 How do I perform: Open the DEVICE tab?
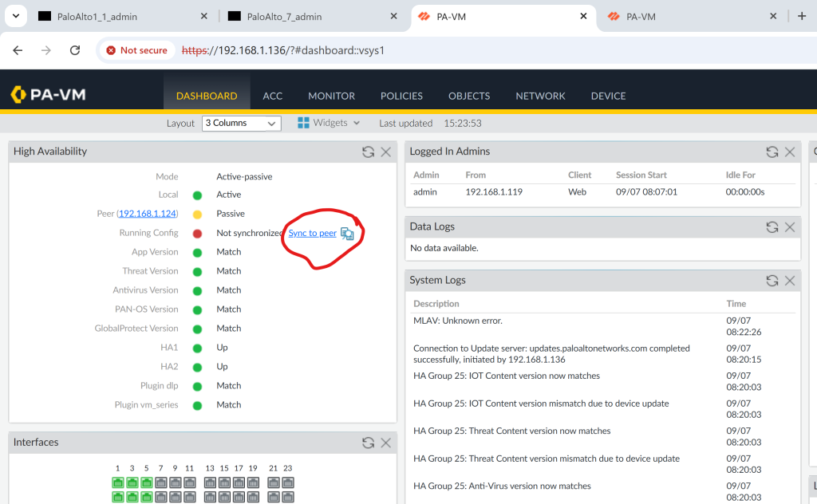coord(608,96)
